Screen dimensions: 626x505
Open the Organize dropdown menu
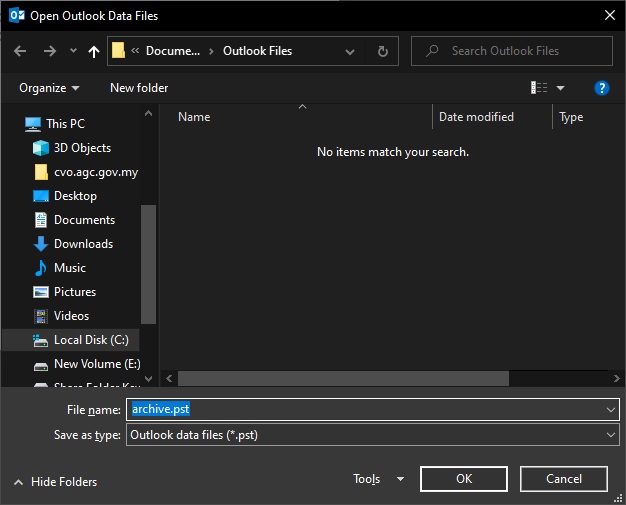(49, 88)
